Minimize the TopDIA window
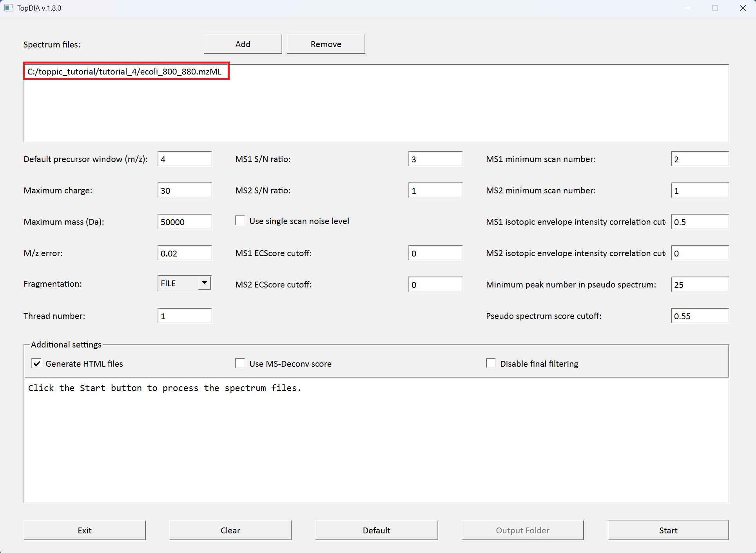The image size is (756, 553). coord(688,8)
